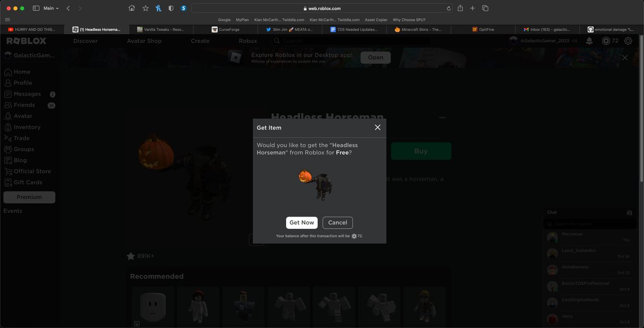The width and height of the screenshot is (644, 328).
Task: Open Avatar Shop in Roblox navigation
Action: (144, 41)
